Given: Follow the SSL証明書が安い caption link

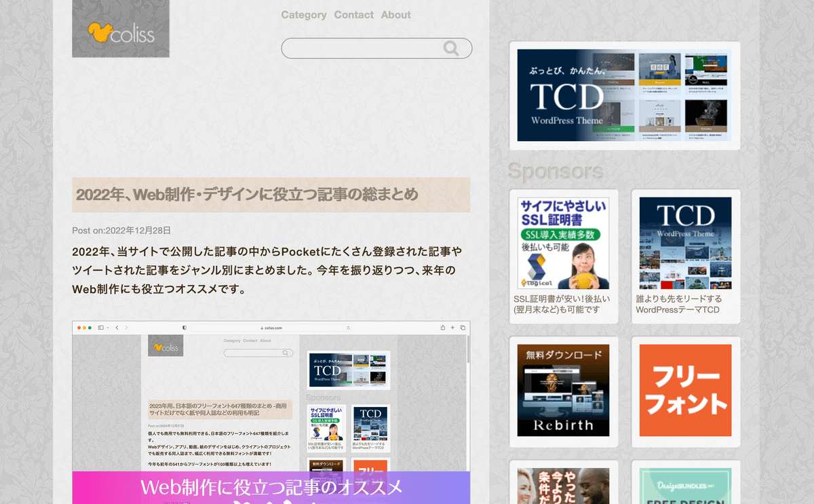Looking at the screenshot, I should click(x=562, y=304).
